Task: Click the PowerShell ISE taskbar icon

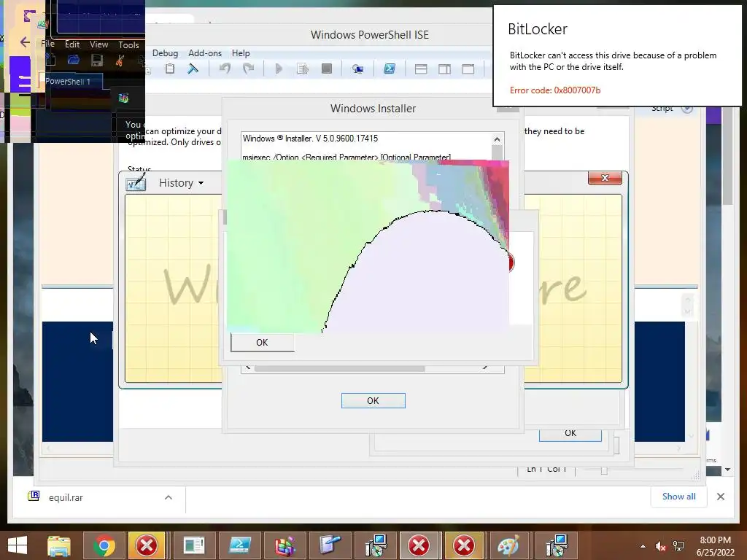Action: [x=239, y=545]
